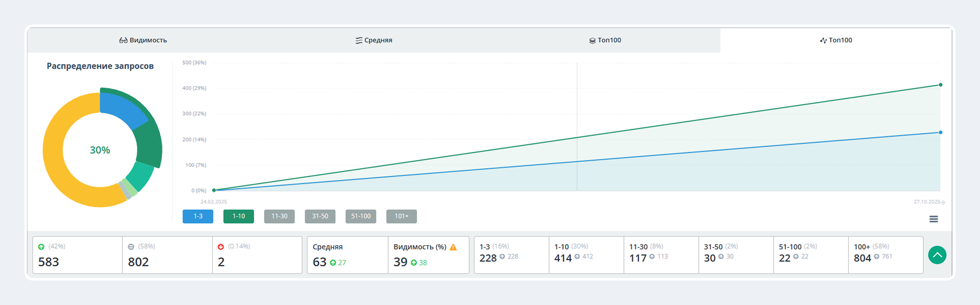Enable the 11-30 series on chart
Screen dimensions: 980x305
point(279,216)
